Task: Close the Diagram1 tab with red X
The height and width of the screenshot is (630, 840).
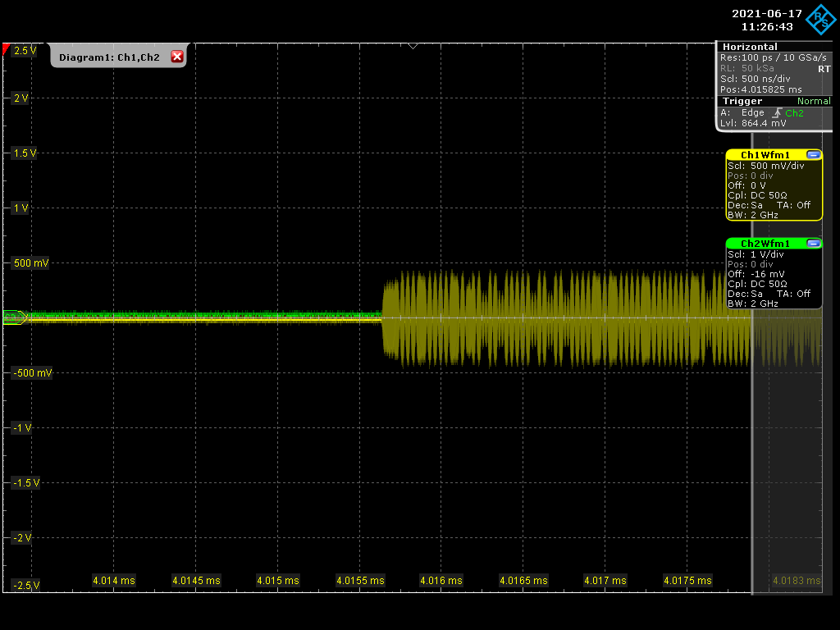Action: pos(176,57)
